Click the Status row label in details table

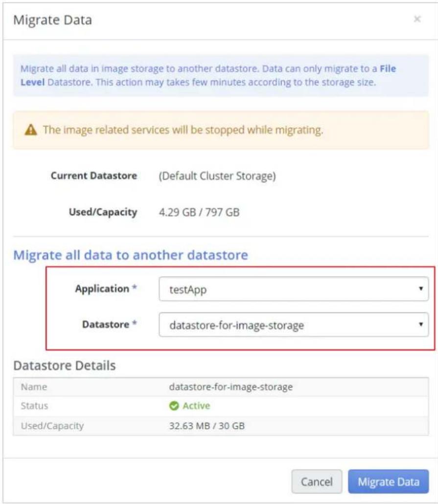tap(34, 406)
